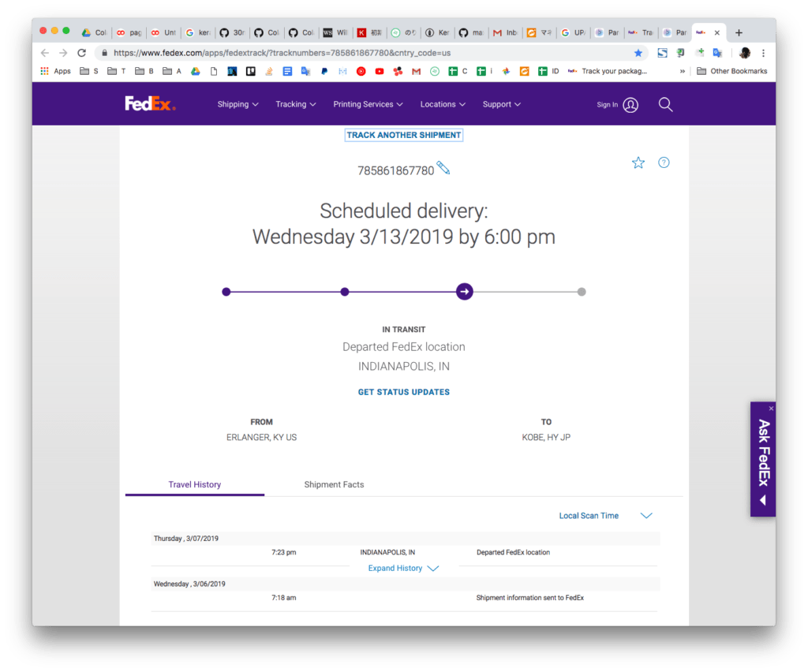Screen dimensions: 808x672
Task: Expand the Shipping menu
Action: [238, 104]
